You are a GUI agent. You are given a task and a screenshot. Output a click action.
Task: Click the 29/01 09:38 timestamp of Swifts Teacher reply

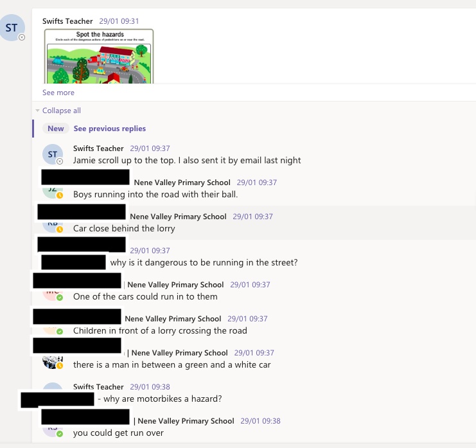point(150,387)
